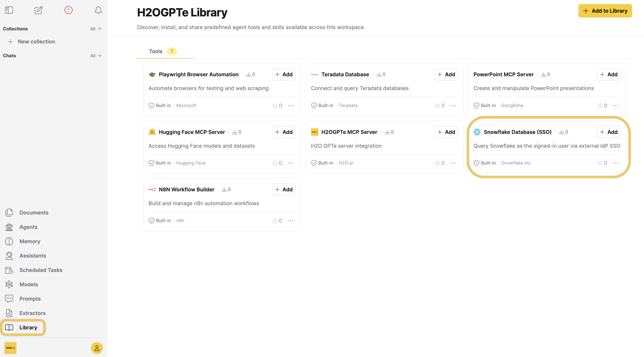Open the Playwright Browser Automation title
The width and height of the screenshot is (644, 357).
point(199,74)
